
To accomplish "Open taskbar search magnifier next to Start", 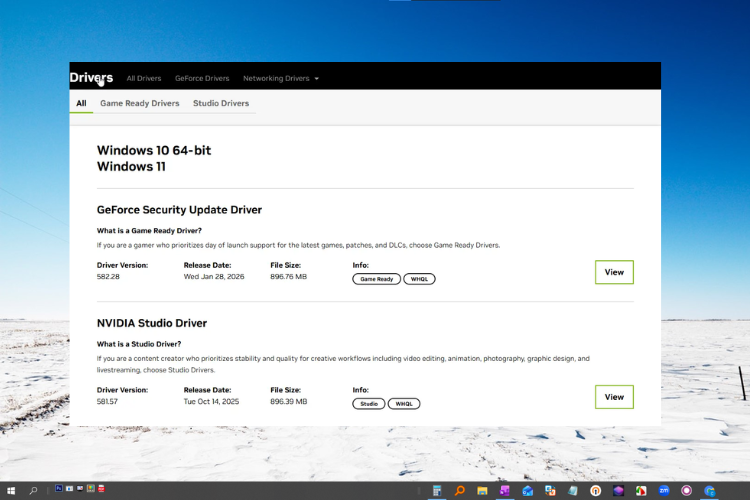I will [33, 491].
